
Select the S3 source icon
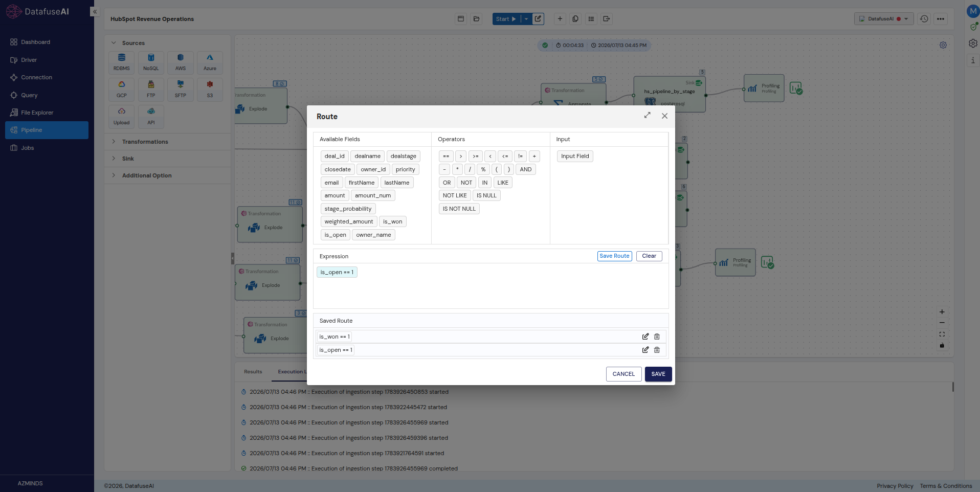coord(210,90)
